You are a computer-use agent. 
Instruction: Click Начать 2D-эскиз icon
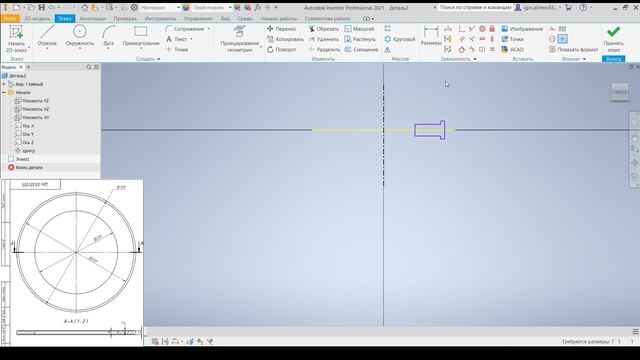click(16, 32)
